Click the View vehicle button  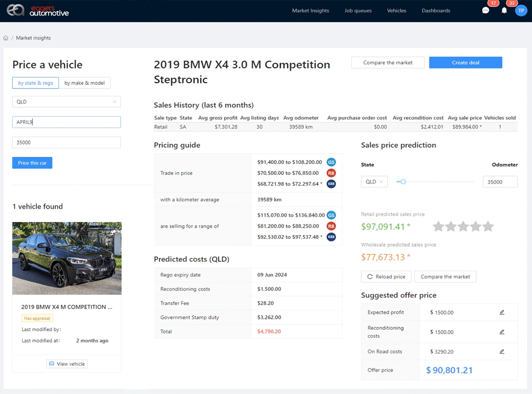tap(67, 364)
